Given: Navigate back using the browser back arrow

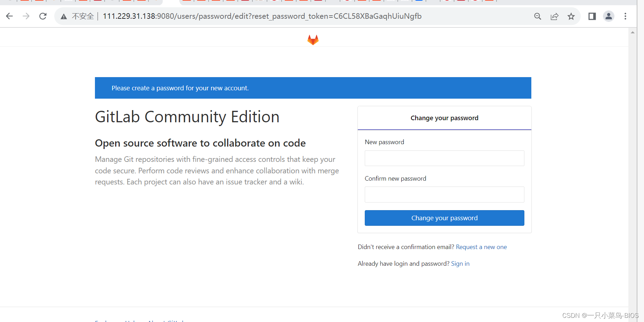Looking at the screenshot, I should point(9,16).
